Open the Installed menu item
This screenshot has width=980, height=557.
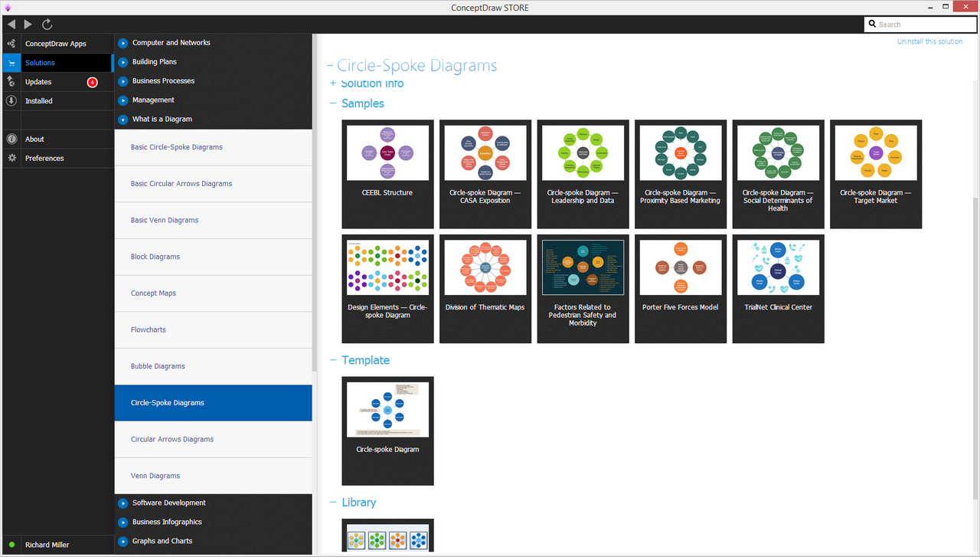(58, 101)
